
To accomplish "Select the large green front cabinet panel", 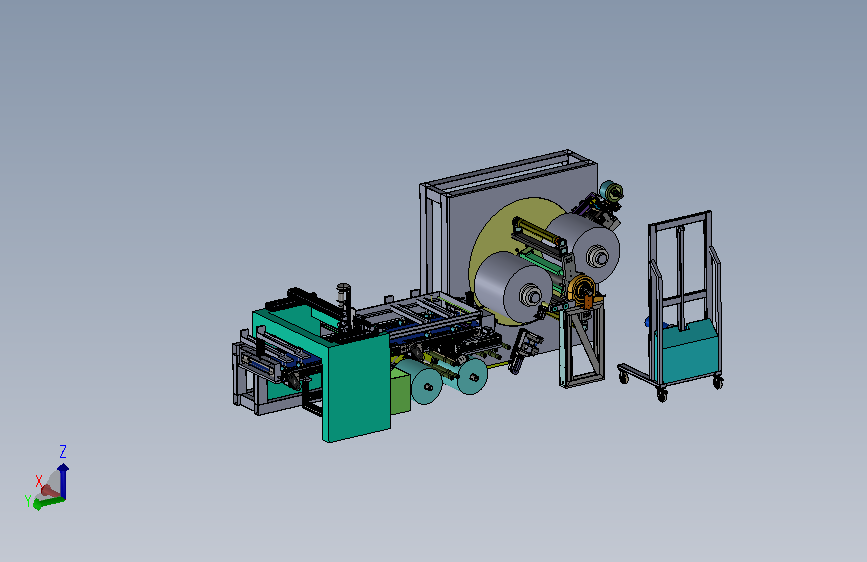I will point(357,387).
